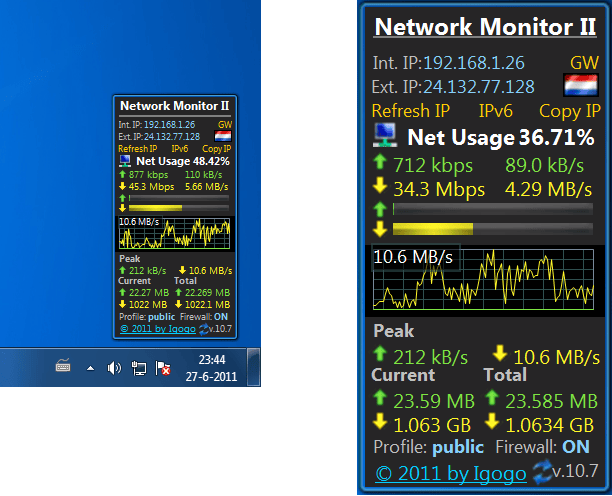Click the yellow download usage bar in small gadget
The width and height of the screenshot is (612, 496).
(179, 208)
